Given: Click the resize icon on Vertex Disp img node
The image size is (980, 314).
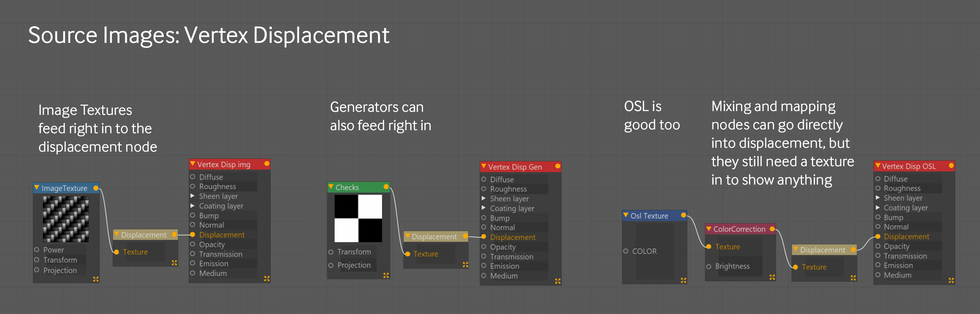Looking at the screenshot, I should pos(266,279).
